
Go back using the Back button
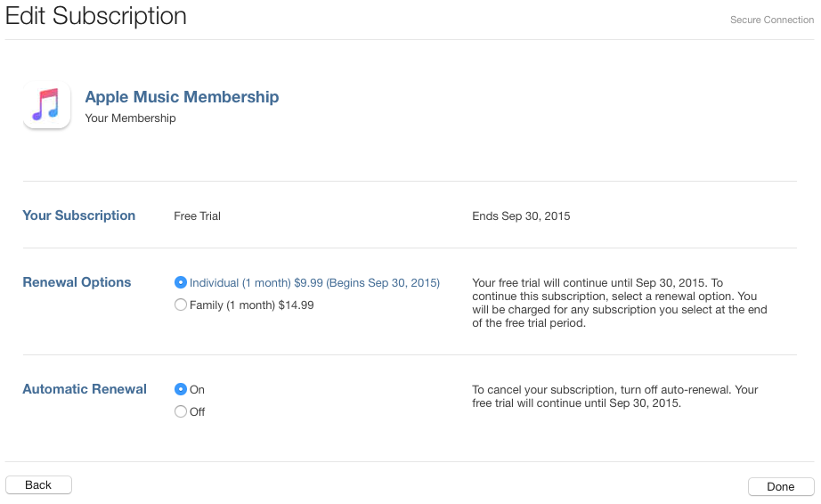point(39,485)
